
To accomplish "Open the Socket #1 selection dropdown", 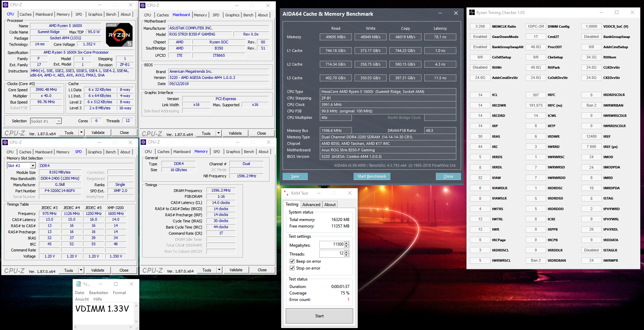I will pyautogui.click(x=59, y=121).
